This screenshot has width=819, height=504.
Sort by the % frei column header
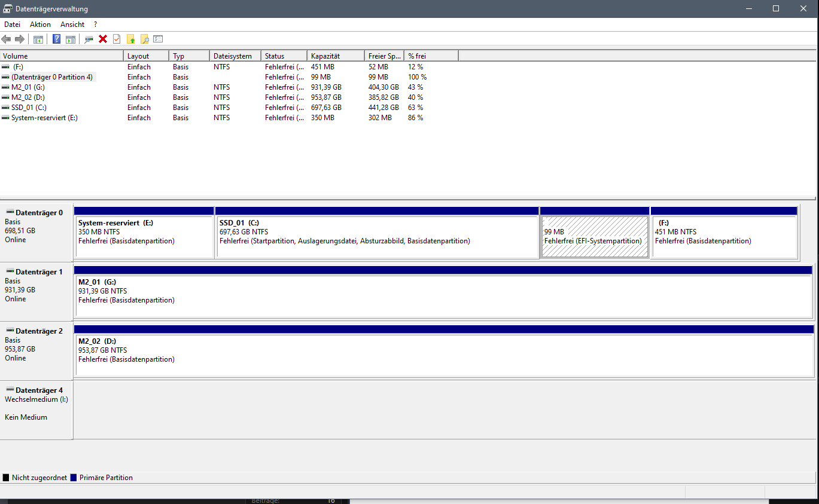point(431,56)
